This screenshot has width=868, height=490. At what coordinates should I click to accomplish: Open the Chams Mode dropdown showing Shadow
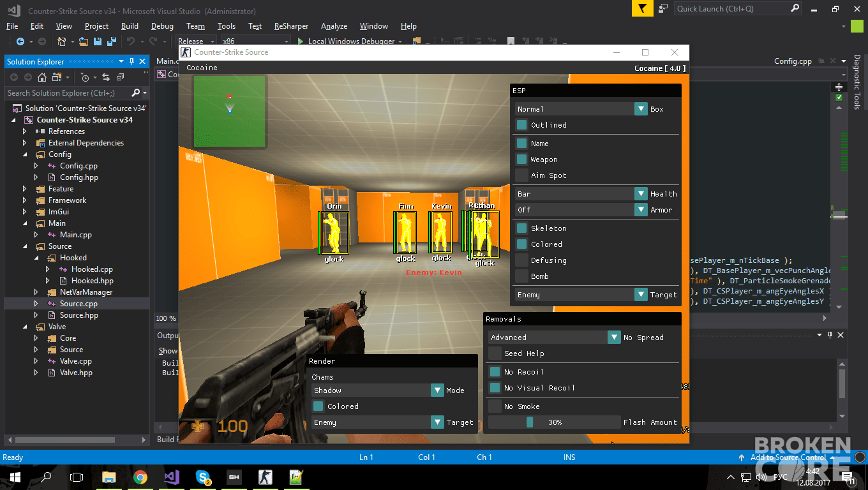[378, 390]
